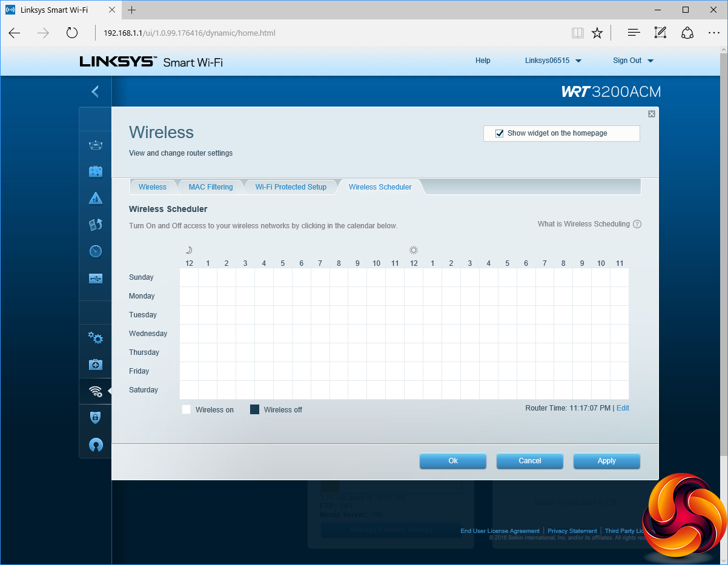Open Reading view in the address bar
Viewport: 728px width, 565px height.
(x=578, y=33)
